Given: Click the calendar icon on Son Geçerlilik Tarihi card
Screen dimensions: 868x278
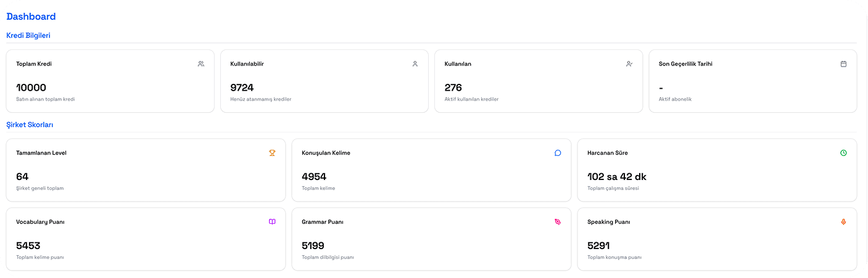Looking at the screenshot, I should click(843, 63).
